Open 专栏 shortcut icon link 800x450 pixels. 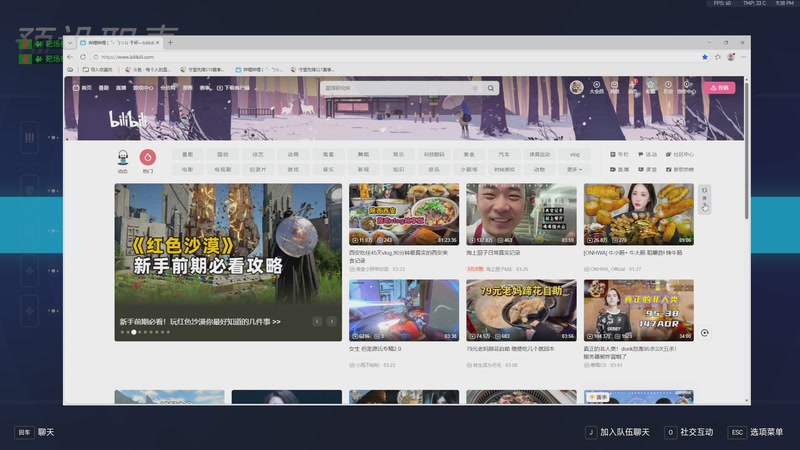[619, 154]
